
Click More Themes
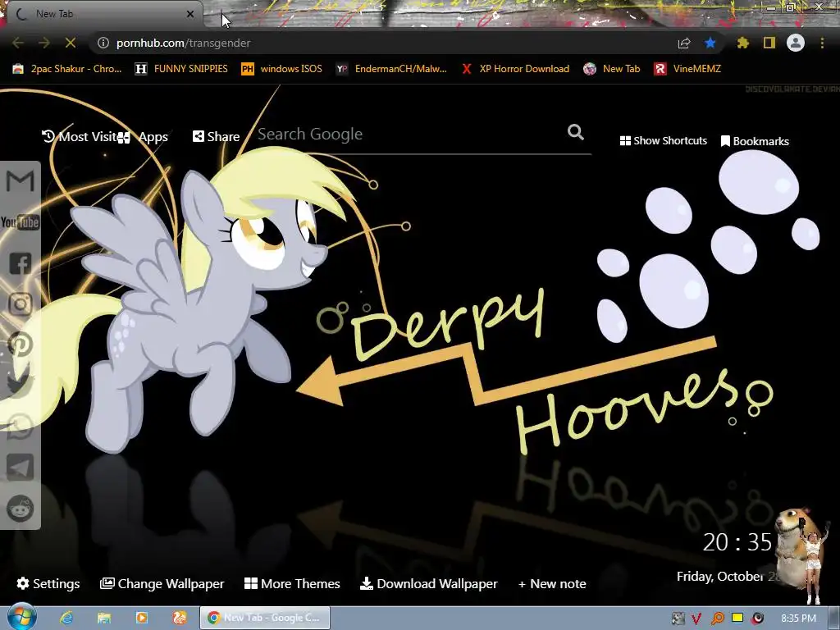(x=292, y=583)
